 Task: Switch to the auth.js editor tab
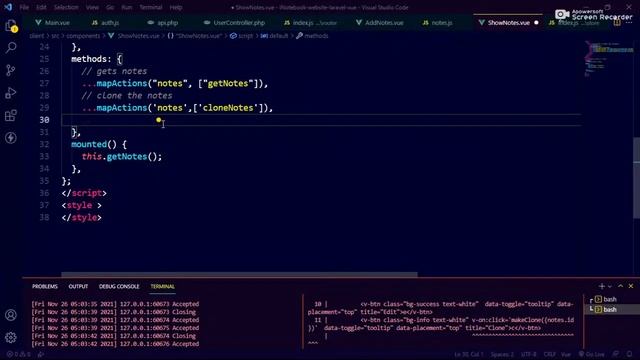coord(106,23)
